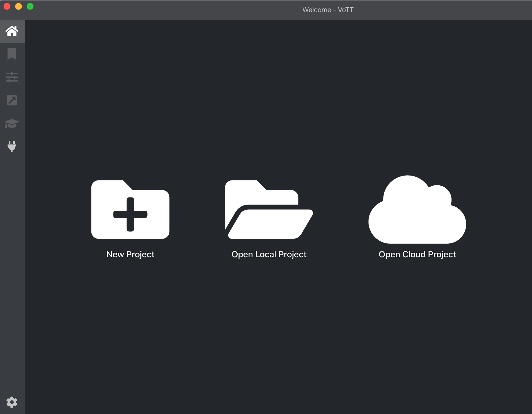Click the Open Cloud Project label
The image size is (532, 414).
[417, 254]
